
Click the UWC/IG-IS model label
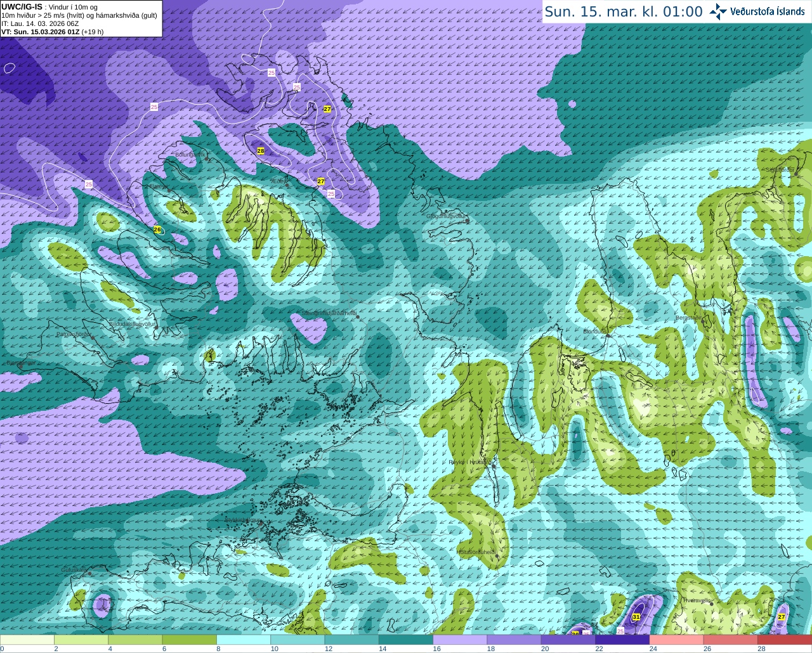pos(22,6)
